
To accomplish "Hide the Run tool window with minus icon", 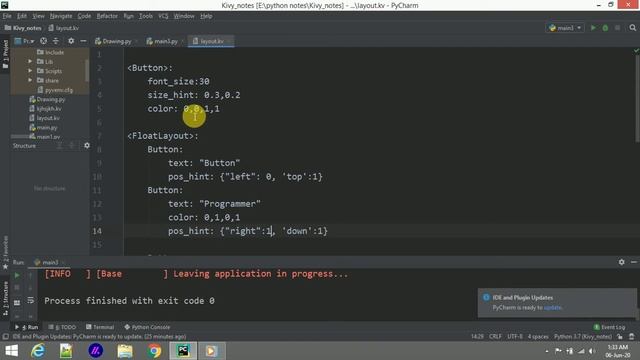I will click(x=633, y=262).
